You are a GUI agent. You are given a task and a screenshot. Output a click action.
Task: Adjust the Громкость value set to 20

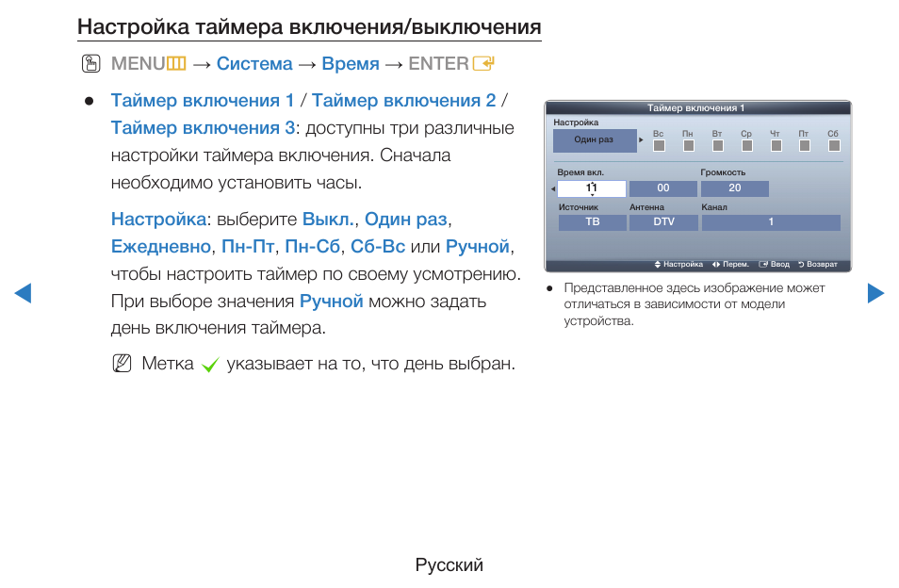pyautogui.click(x=735, y=188)
